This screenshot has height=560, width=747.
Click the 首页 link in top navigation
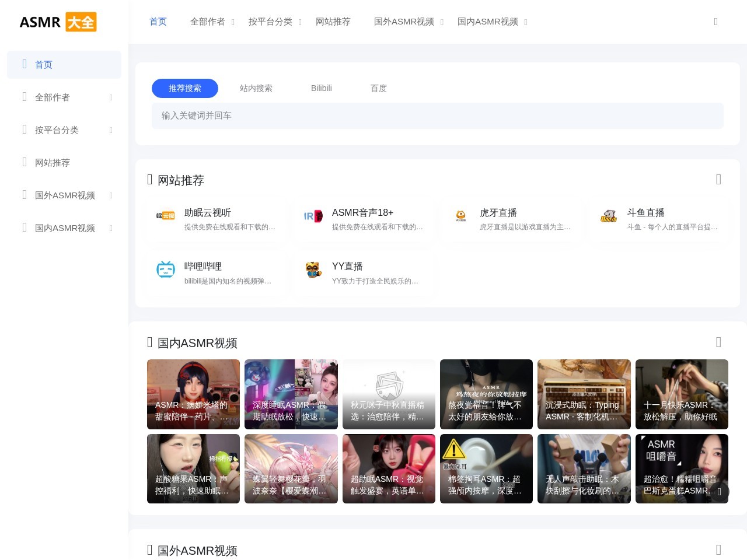click(158, 22)
